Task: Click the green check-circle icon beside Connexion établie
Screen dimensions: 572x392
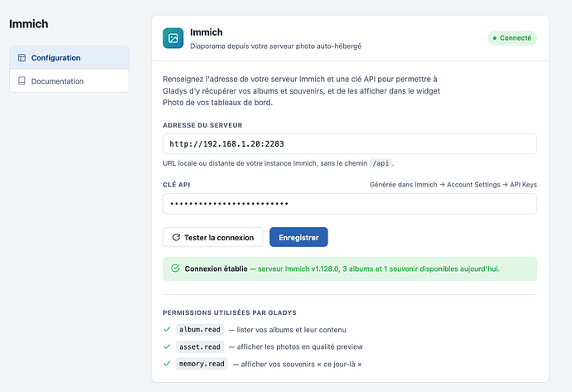Action: [176, 269]
